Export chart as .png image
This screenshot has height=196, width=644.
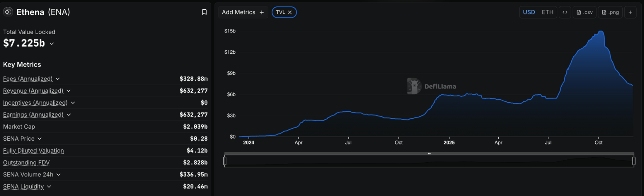tap(610, 12)
